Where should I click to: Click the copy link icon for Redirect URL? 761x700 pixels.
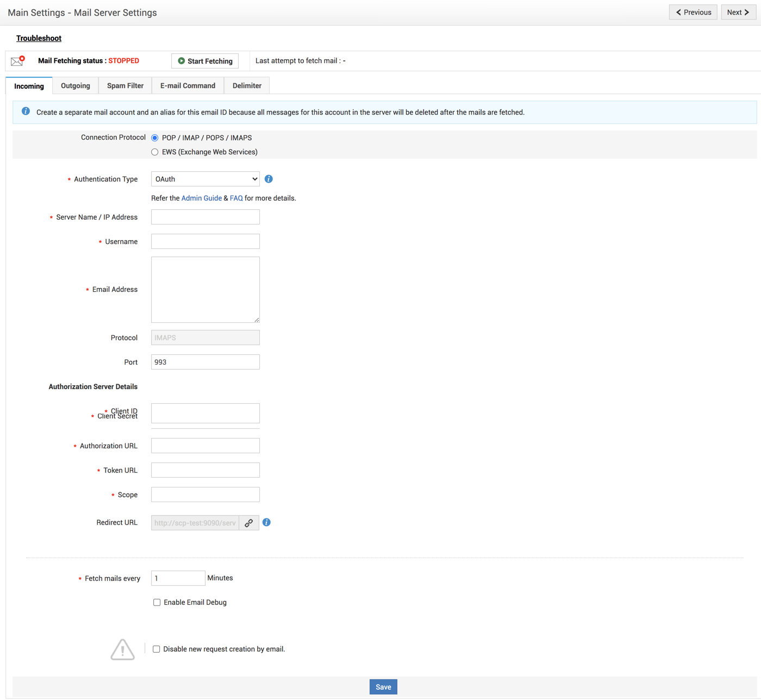(249, 523)
